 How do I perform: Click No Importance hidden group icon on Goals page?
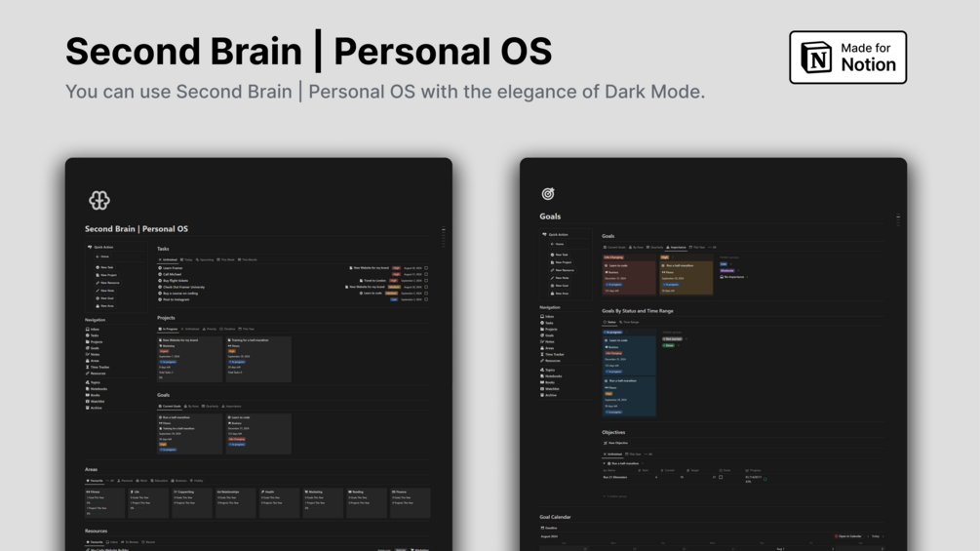[722, 277]
